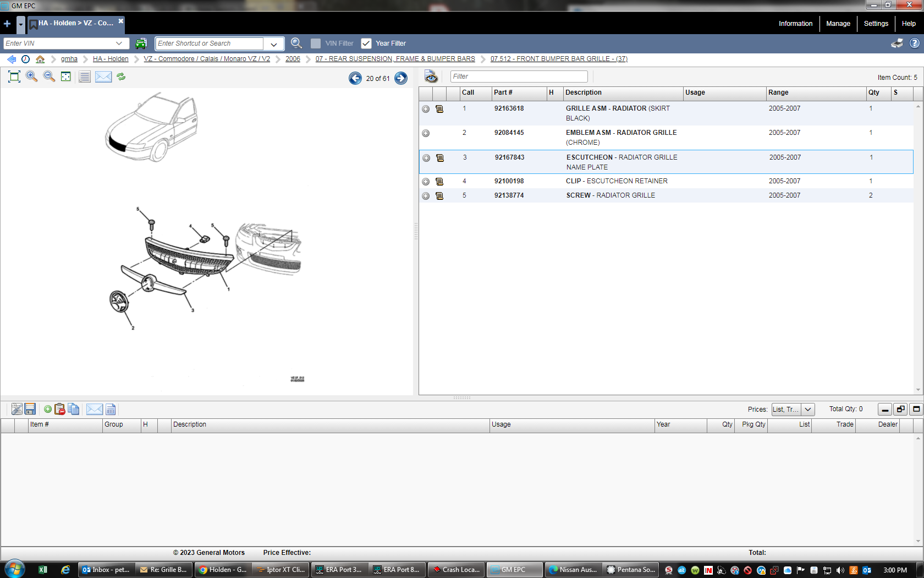
Task: Click the home icon in breadcrumb
Action: [x=40, y=59]
